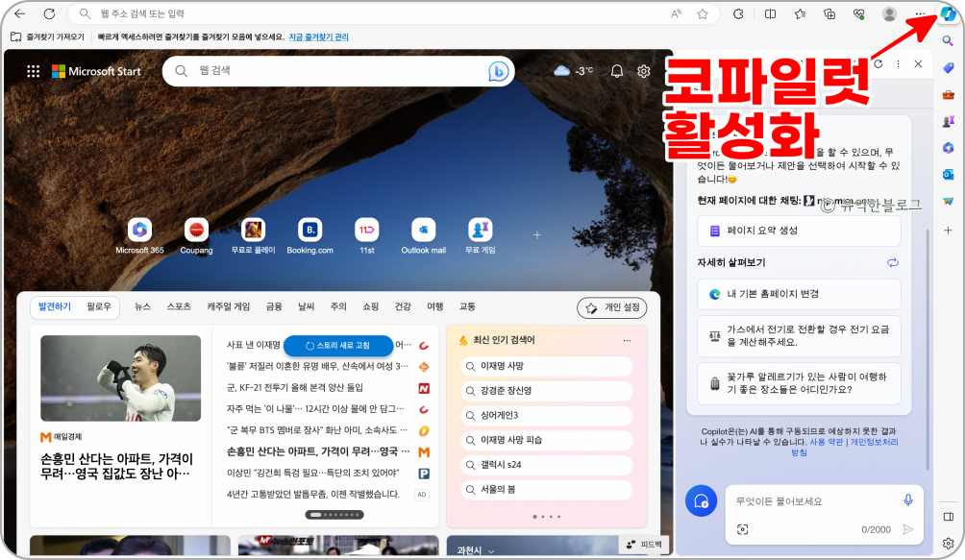Open sidebar search magnifier icon
The image size is (965, 560).
(949, 41)
